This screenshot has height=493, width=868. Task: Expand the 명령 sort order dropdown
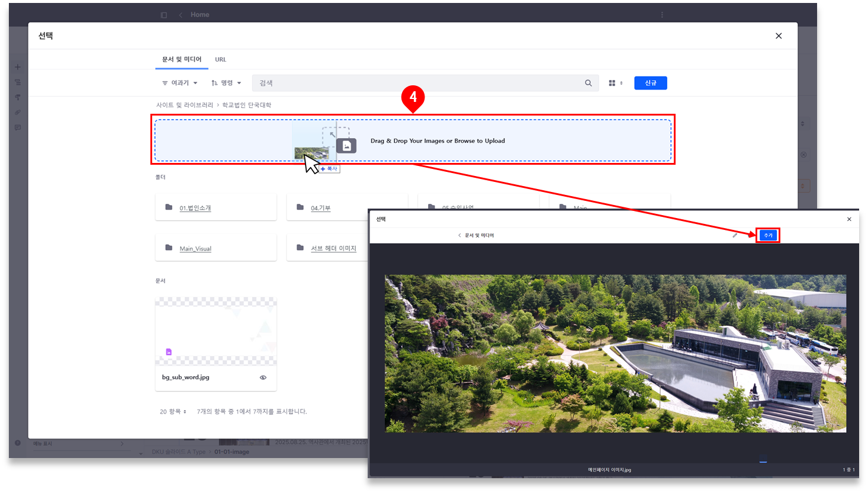click(x=226, y=83)
